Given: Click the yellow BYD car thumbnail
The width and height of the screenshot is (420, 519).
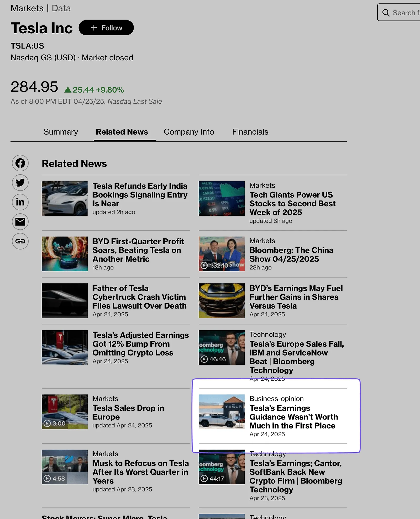Looking at the screenshot, I should click(221, 301).
